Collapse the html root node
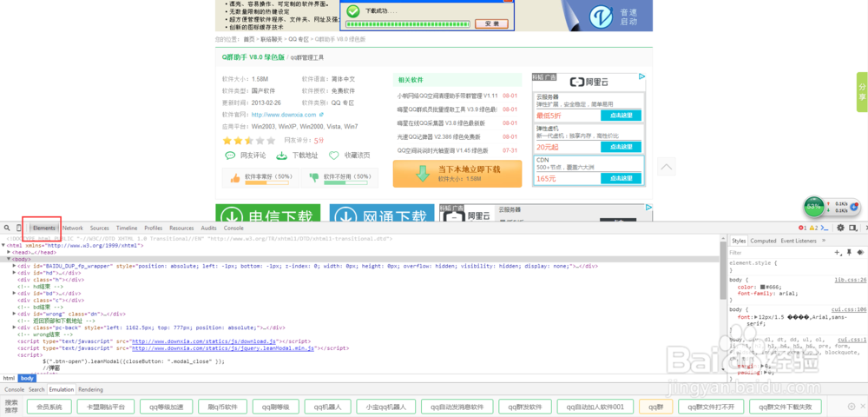Image resolution: width=868 pixels, height=417 pixels. tap(3, 245)
